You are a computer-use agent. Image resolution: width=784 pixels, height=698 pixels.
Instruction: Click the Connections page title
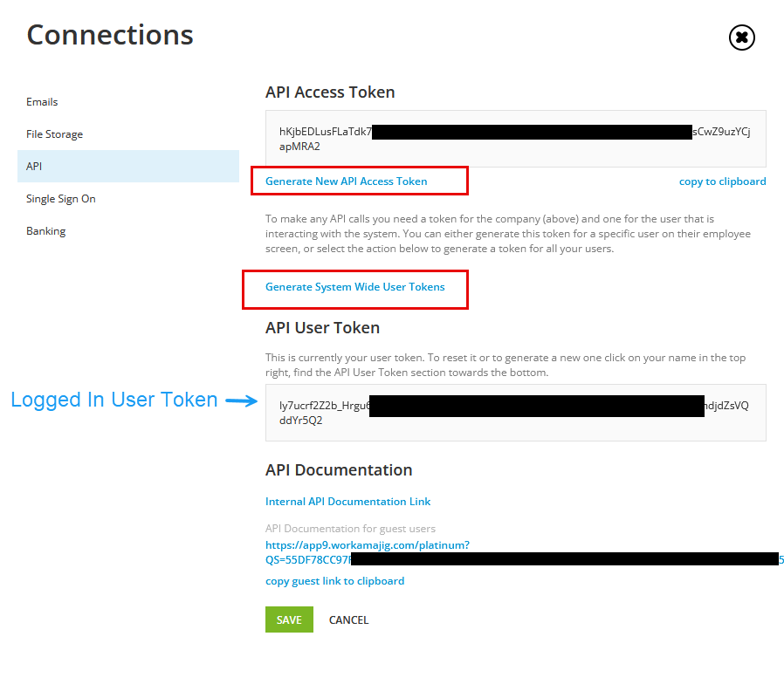(x=110, y=36)
